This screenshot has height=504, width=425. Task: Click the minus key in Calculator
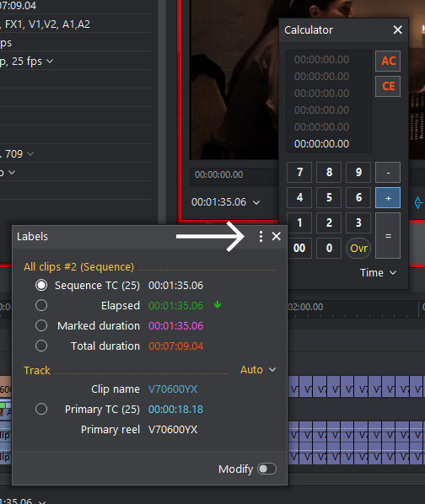tap(388, 172)
